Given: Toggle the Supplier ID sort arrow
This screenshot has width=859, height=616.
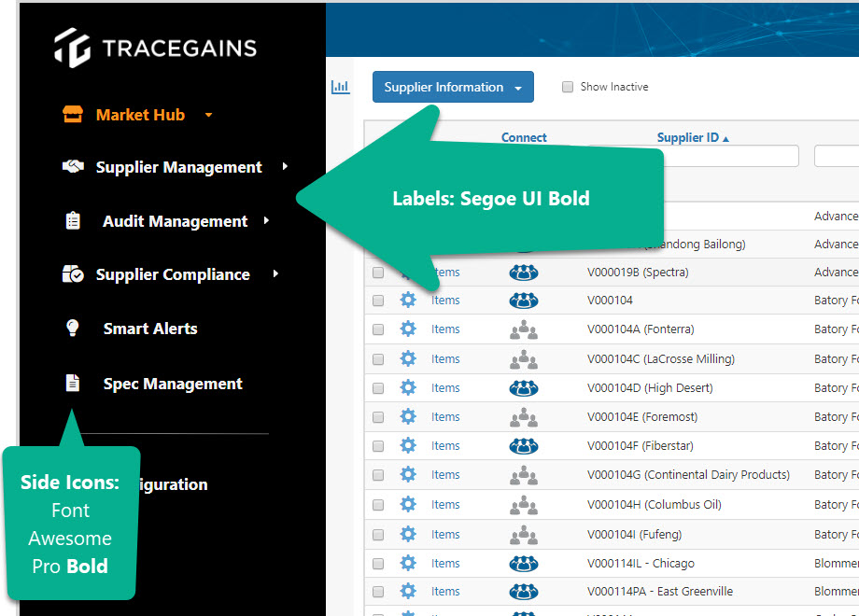Looking at the screenshot, I should 725,139.
